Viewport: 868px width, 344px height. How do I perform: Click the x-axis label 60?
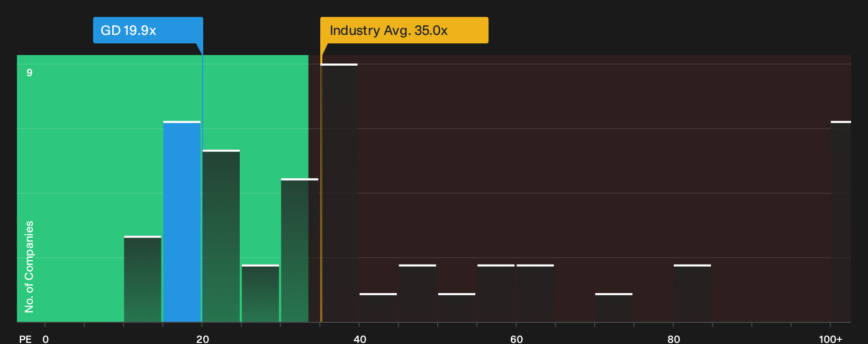517,339
